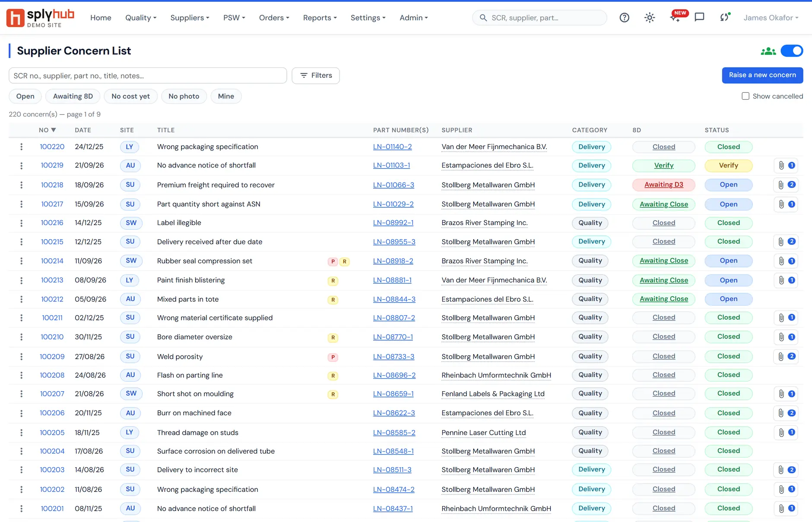Screen dimensions: 812x522
Task: Open the help question mark icon
Action: pyautogui.click(x=625, y=18)
